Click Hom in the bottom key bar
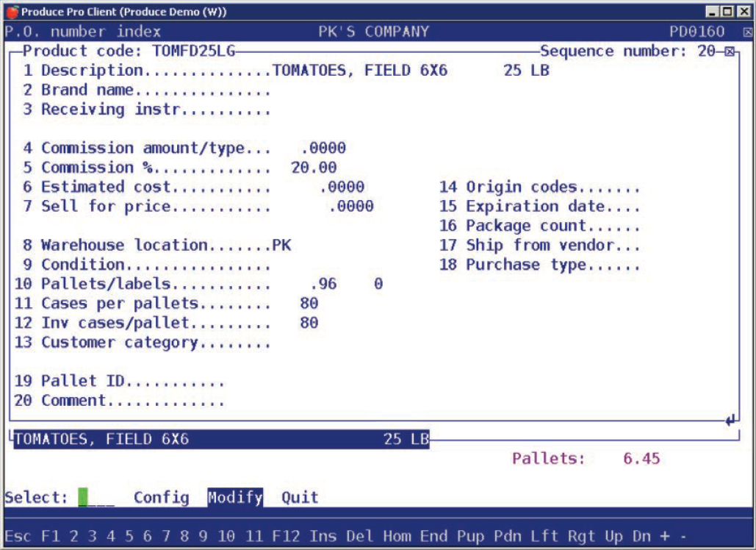Viewport: 756px width, 550px height. point(397,536)
